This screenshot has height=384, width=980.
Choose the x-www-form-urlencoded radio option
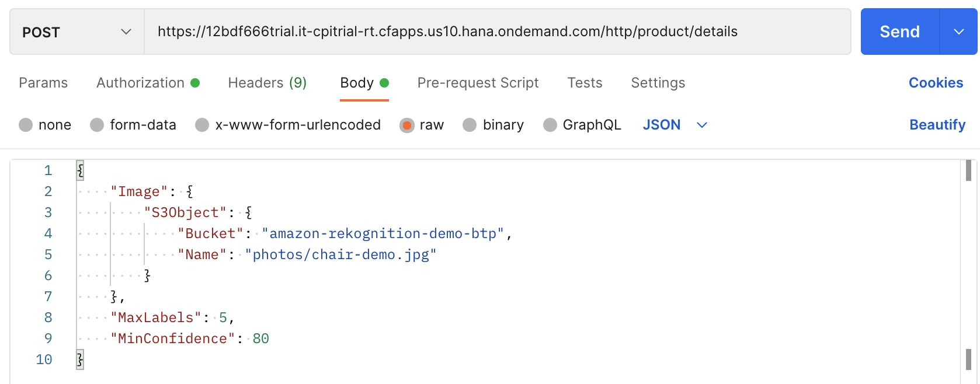pos(202,125)
